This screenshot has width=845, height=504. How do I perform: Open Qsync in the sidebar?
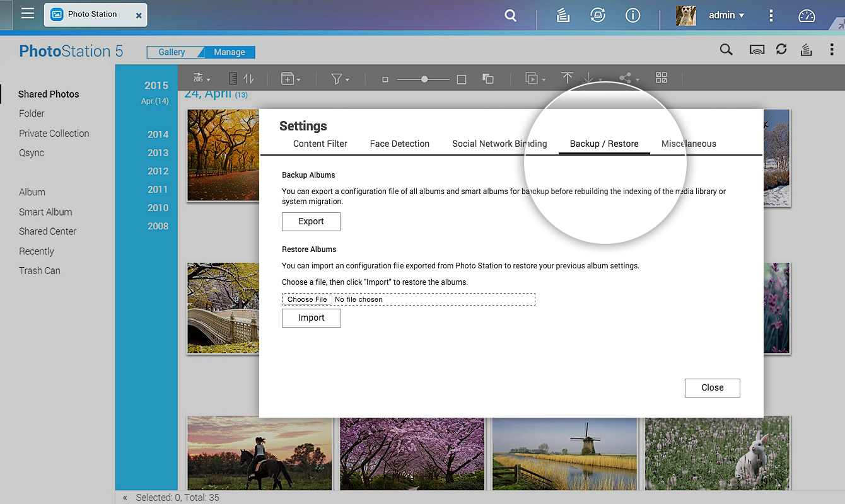click(x=32, y=152)
